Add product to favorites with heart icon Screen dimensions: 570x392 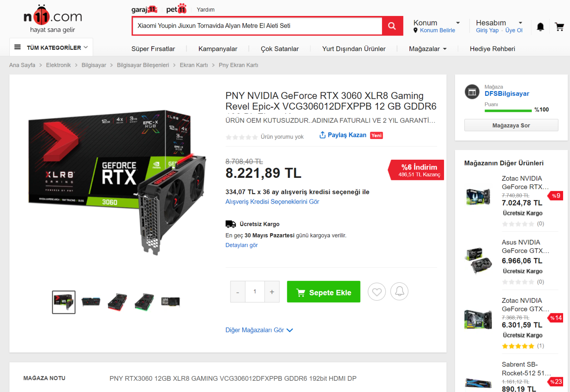point(377,291)
